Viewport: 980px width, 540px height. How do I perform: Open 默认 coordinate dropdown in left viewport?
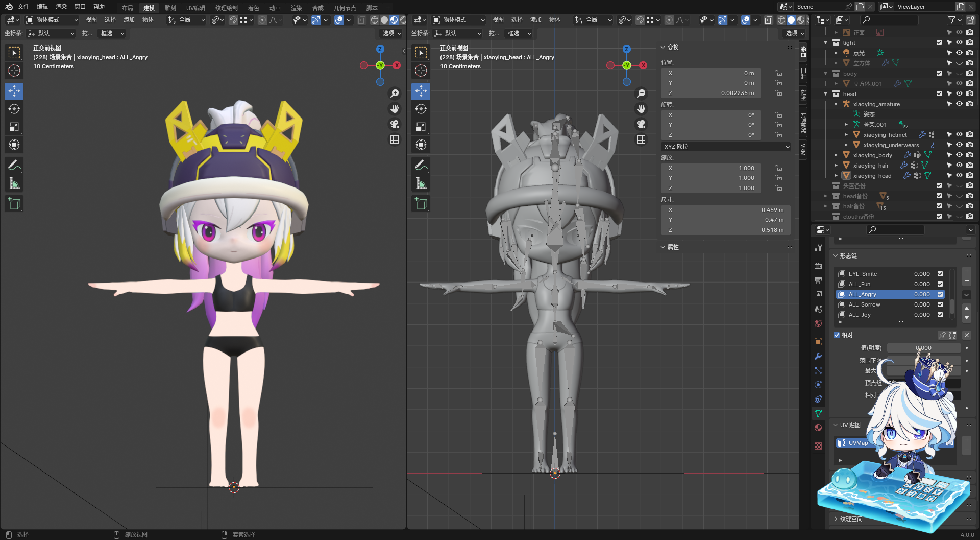pos(51,33)
